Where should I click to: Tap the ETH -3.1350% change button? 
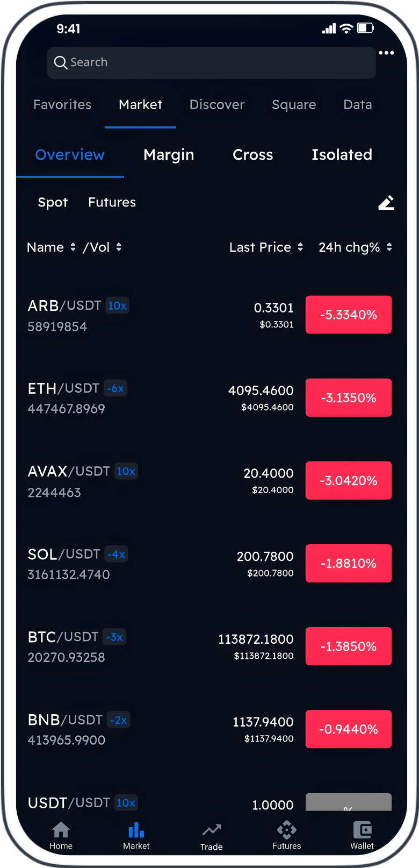pyautogui.click(x=349, y=398)
